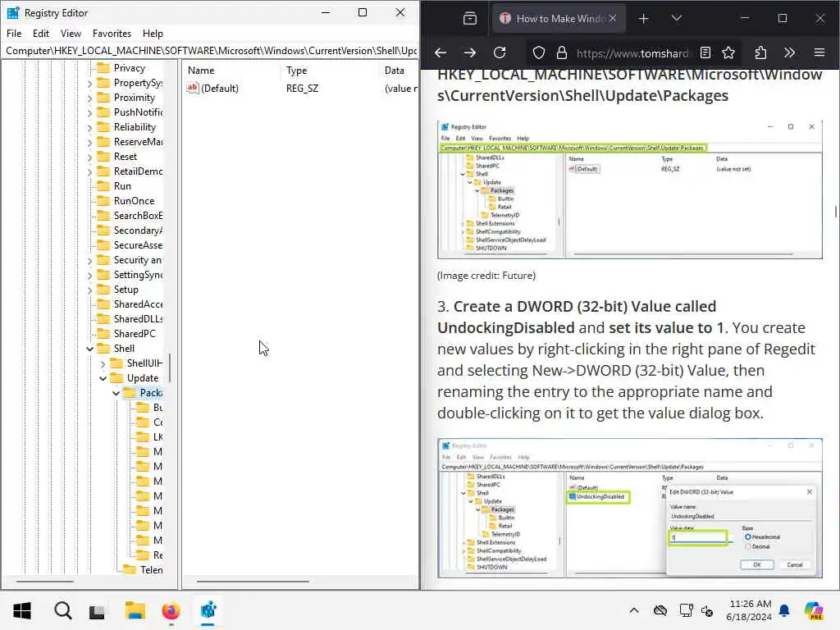This screenshot has width=840, height=630.
Task: Expand the Security an registry key
Action: (89, 260)
